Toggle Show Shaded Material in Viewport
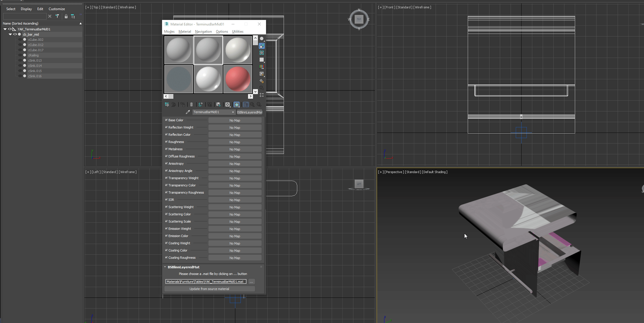The width and height of the screenshot is (644, 323). [x=237, y=104]
